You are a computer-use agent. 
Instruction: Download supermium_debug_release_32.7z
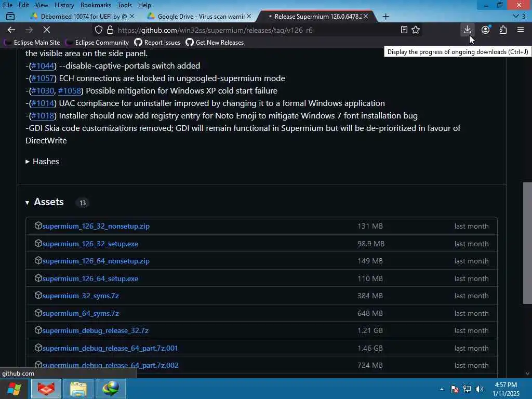tap(96, 330)
